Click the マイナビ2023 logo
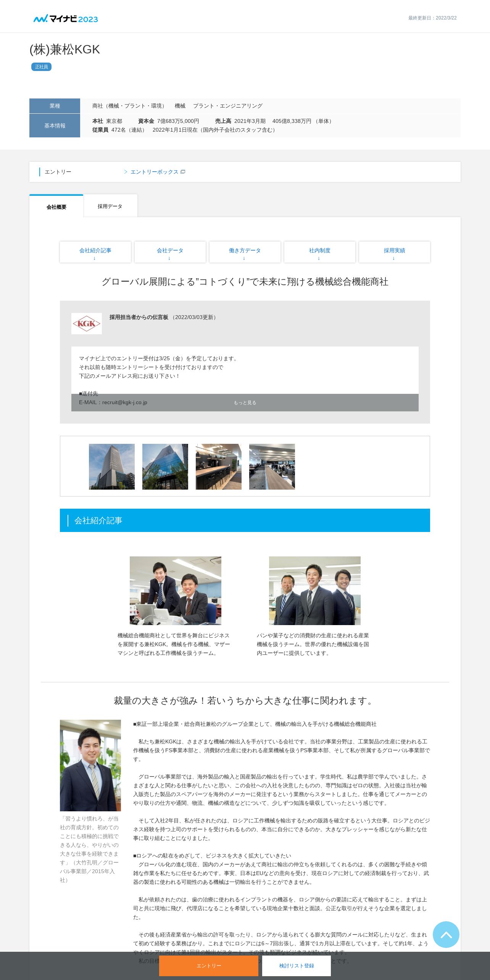 point(66,19)
